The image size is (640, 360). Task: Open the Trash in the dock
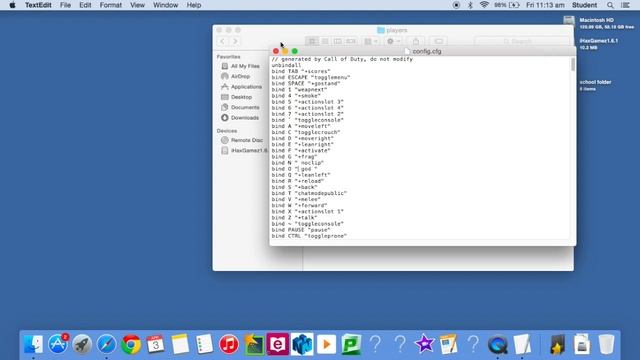tap(607, 344)
